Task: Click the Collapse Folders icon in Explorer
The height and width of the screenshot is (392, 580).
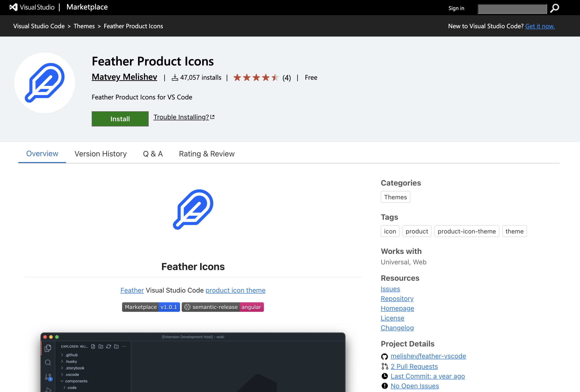Action: point(116,347)
